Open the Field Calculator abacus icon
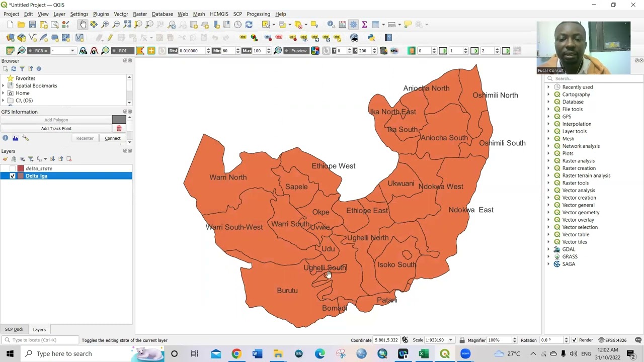The height and width of the screenshot is (362, 644). coord(342,24)
